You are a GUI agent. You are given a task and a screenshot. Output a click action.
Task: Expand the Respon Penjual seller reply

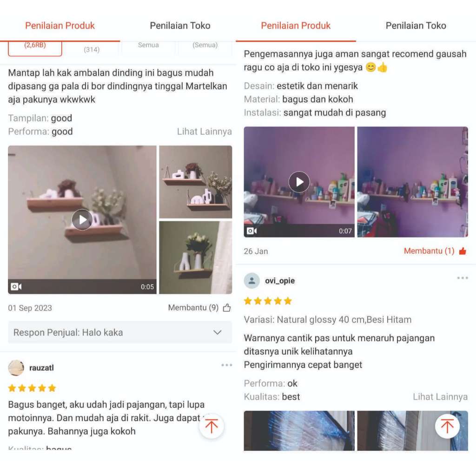(120, 332)
